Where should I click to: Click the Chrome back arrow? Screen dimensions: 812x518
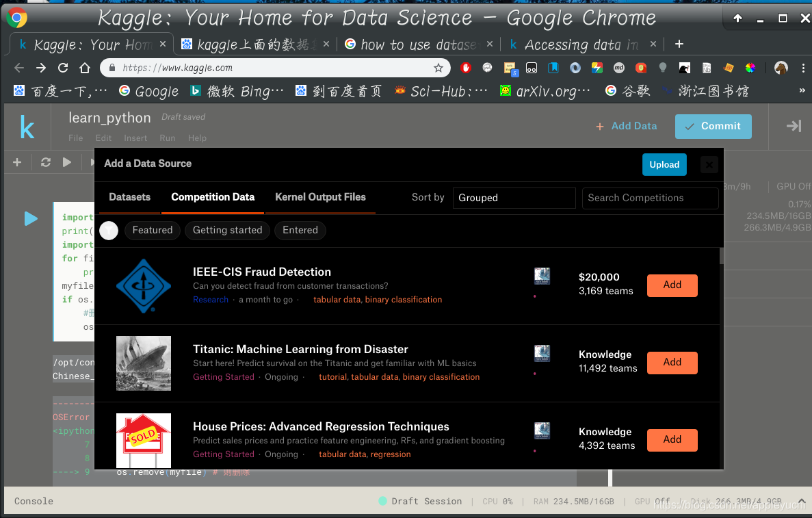(19, 68)
